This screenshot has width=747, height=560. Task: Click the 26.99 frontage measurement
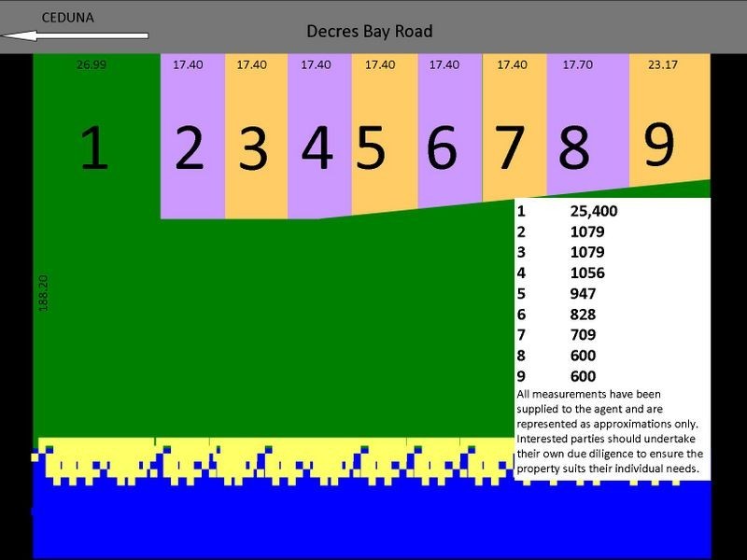pyautogui.click(x=92, y=64)
